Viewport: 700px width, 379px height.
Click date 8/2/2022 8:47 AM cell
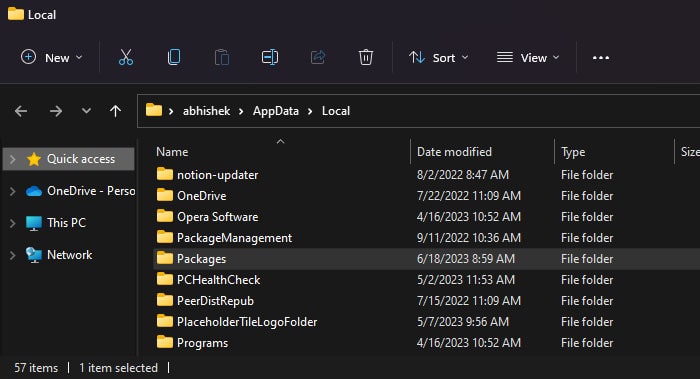click(462, 175)
